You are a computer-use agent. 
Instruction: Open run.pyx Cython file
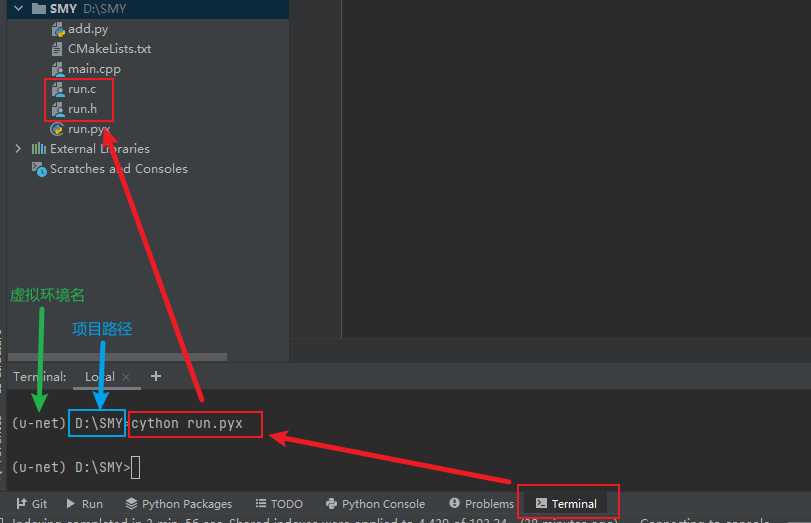click(89, 129)
